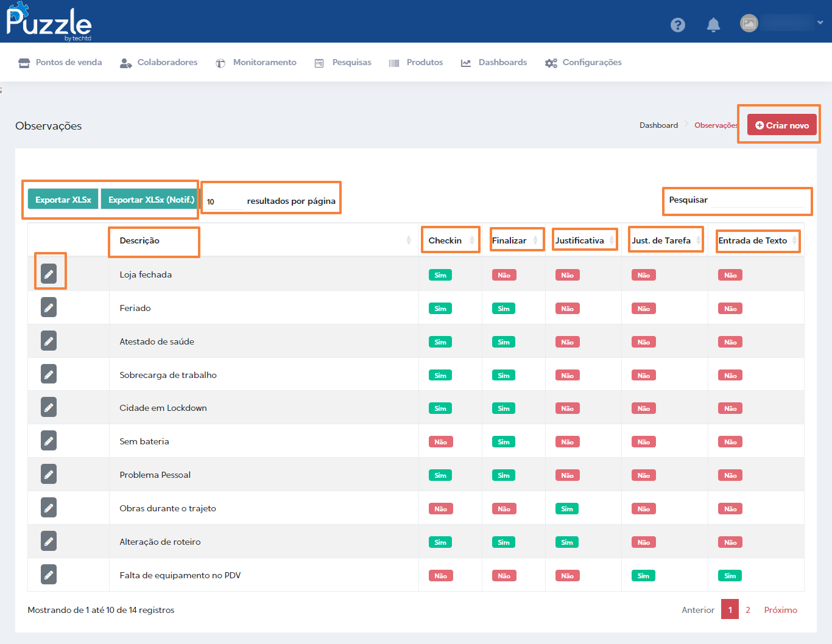Go to page 2 of results
Viewport: 832px width, 644px height.
pyautogui.click(x=748, y=609)
